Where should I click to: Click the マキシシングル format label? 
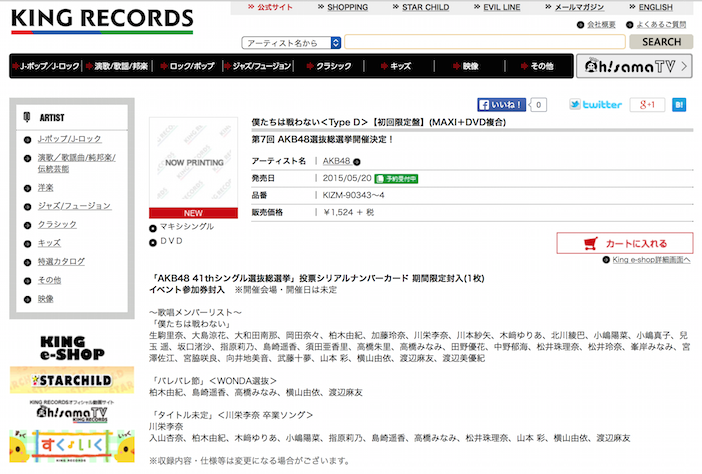[x=187, y=226]
